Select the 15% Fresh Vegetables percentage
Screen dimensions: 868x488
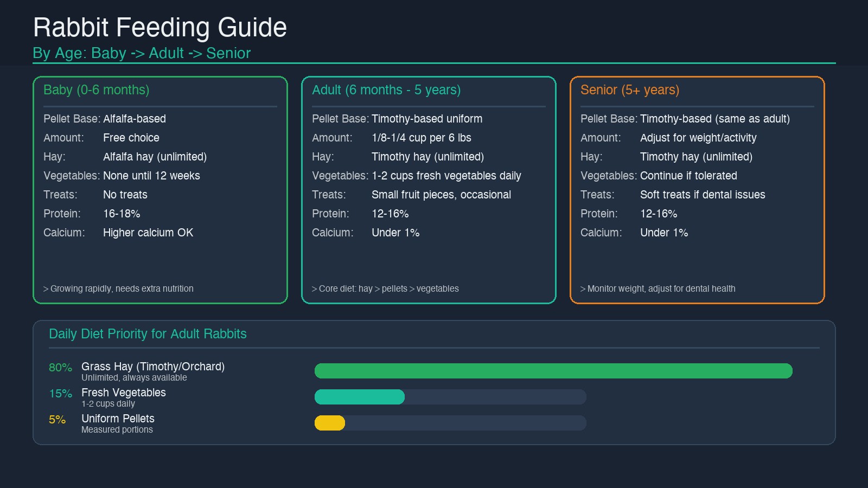[60, 394]
